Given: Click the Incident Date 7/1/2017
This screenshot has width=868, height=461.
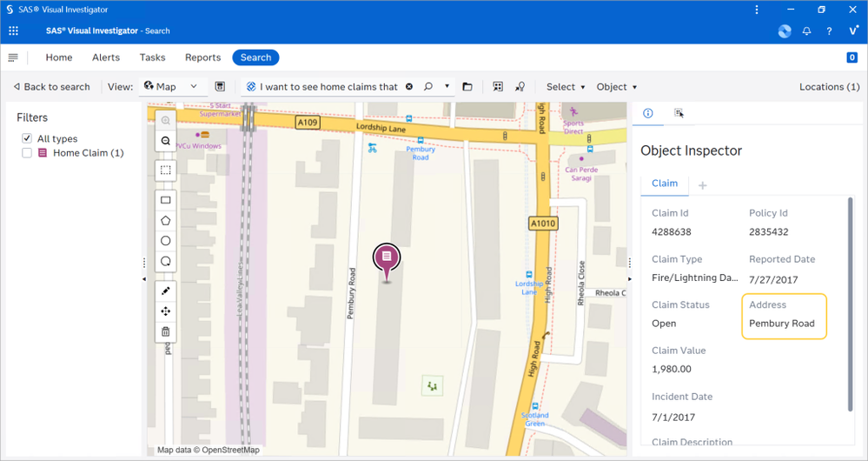Looking at the screenshot, I should coord(673,418).
